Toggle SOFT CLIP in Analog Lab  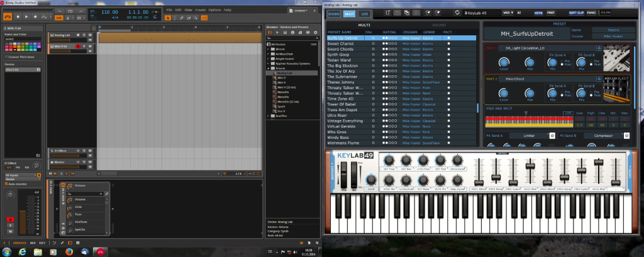[x=577, y=13]
